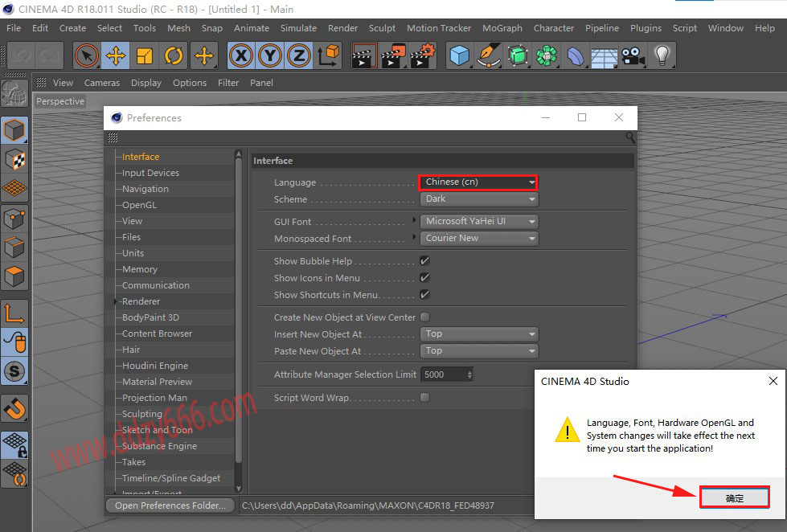Add a Subdivision Surface generator

coord(518,55)
